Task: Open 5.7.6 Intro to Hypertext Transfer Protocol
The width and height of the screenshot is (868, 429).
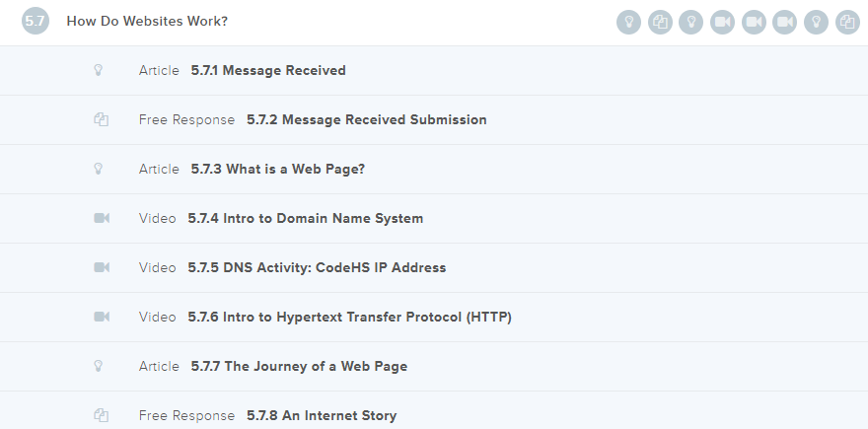Action: coord(349,317)
